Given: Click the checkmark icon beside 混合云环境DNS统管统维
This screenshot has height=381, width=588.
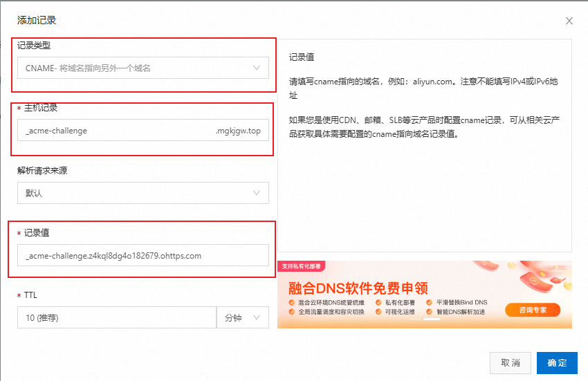Looking at the screenshot, I should click(291, 303).
